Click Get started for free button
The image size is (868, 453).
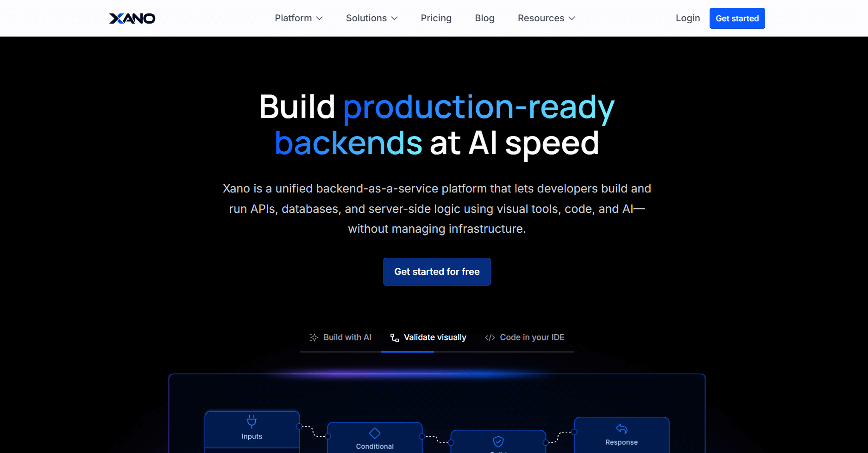(x=437, y=272)
